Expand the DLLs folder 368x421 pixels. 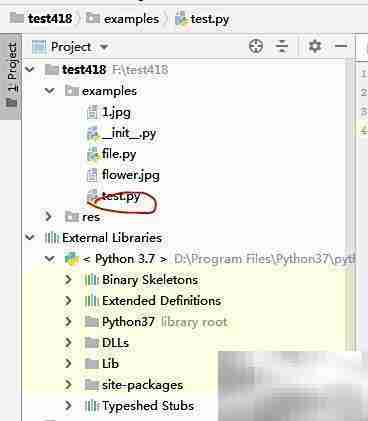click(x=68, y=342)
